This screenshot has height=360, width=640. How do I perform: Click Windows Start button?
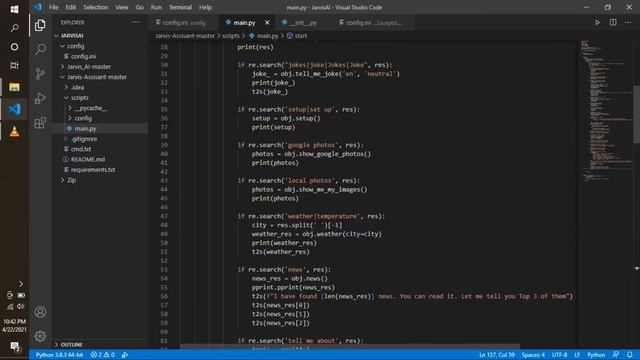point(14,9)
